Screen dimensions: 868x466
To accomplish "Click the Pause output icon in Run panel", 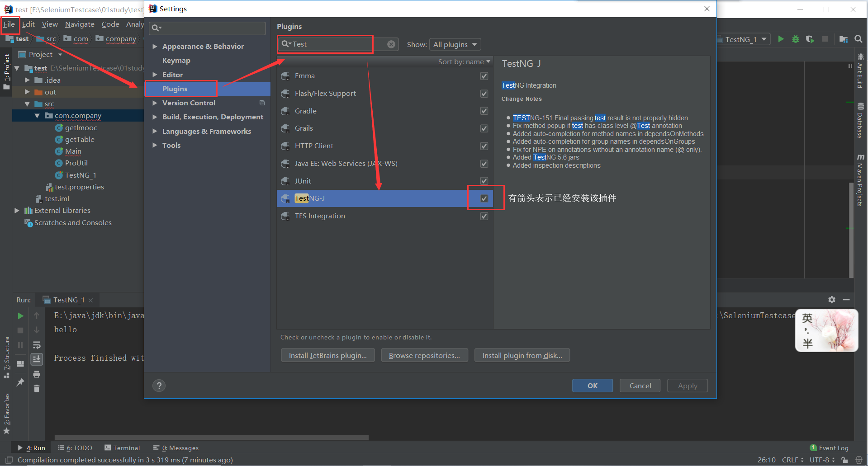I will (x=20, y=345).
